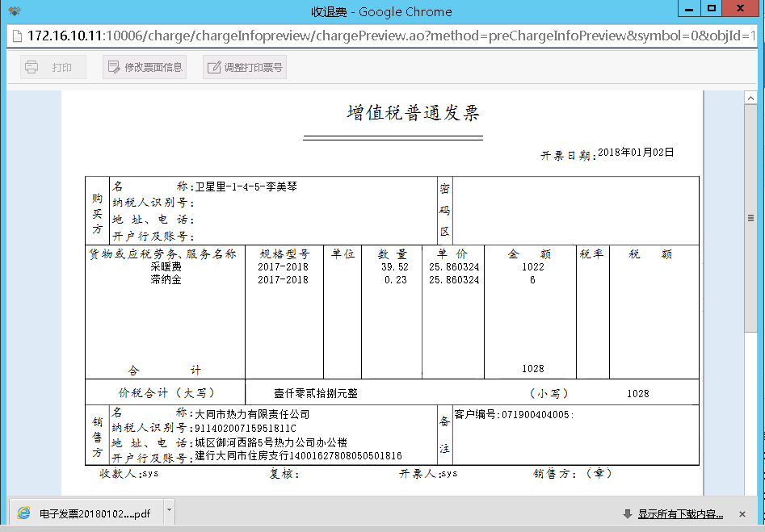The height and width of the screenshot is (532, 765).
Task: Click the page info icon in address bar
Action: coord(16,37)
